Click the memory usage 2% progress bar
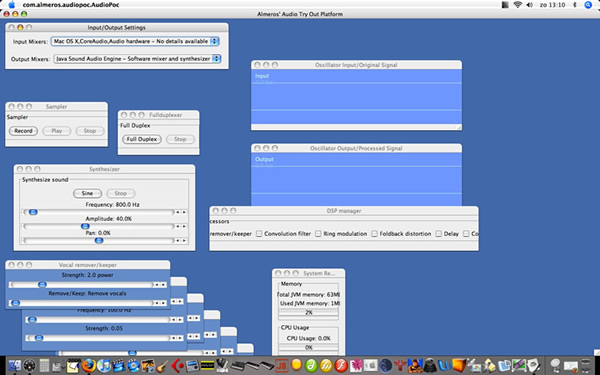600x375 pixels. [x=308, y=313]
